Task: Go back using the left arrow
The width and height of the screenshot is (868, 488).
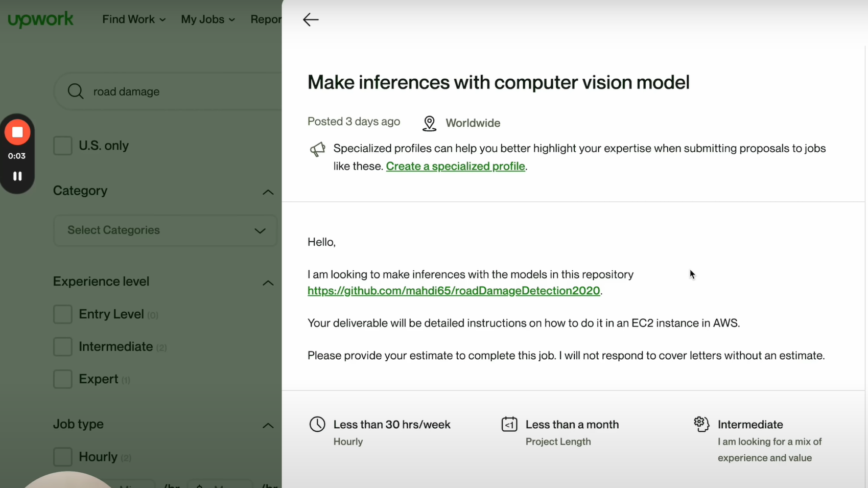Action: [311, 19]
